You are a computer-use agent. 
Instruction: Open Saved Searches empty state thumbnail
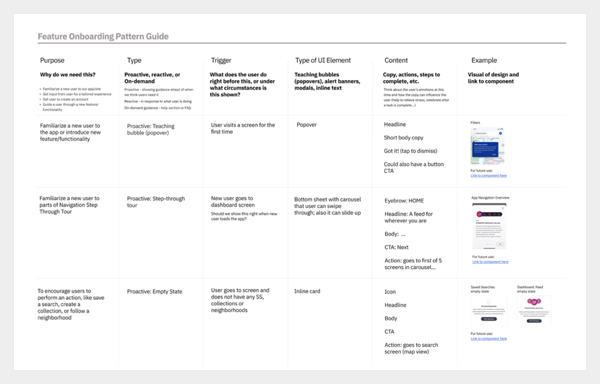[489, 311]
